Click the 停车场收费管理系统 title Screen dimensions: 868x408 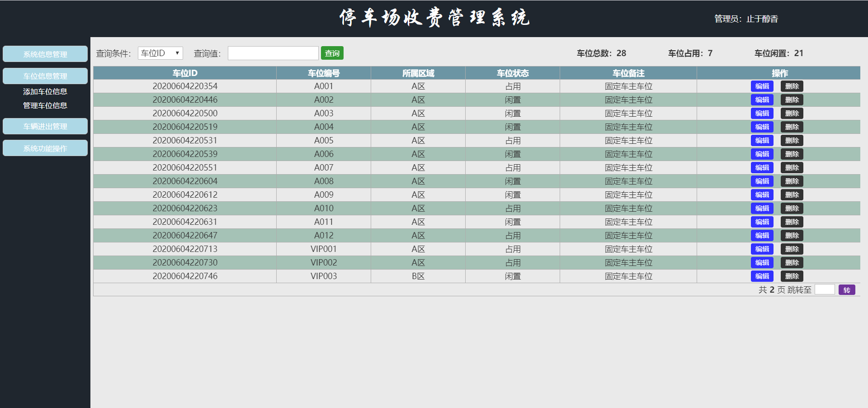[x=434, y=18]
